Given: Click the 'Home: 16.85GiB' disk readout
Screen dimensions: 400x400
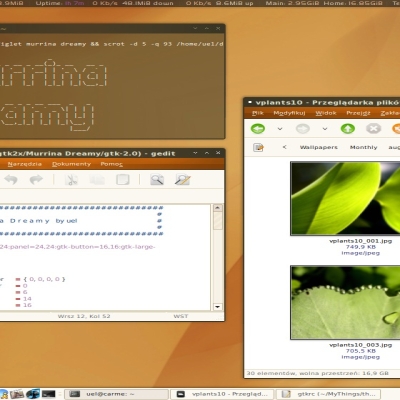Looking at the screenshot, I should click(x=353, y=3).
